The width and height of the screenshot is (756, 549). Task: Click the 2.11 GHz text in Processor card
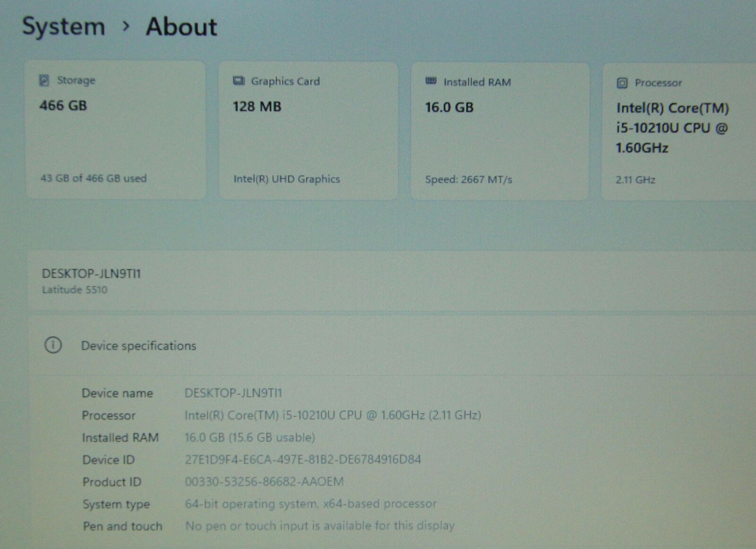(635, 180)
